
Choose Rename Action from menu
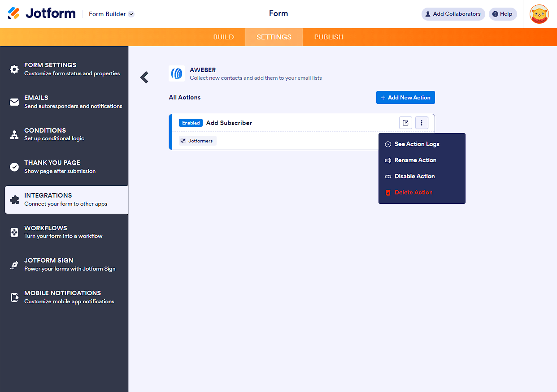pyautogui.click(x=422, y=160)
